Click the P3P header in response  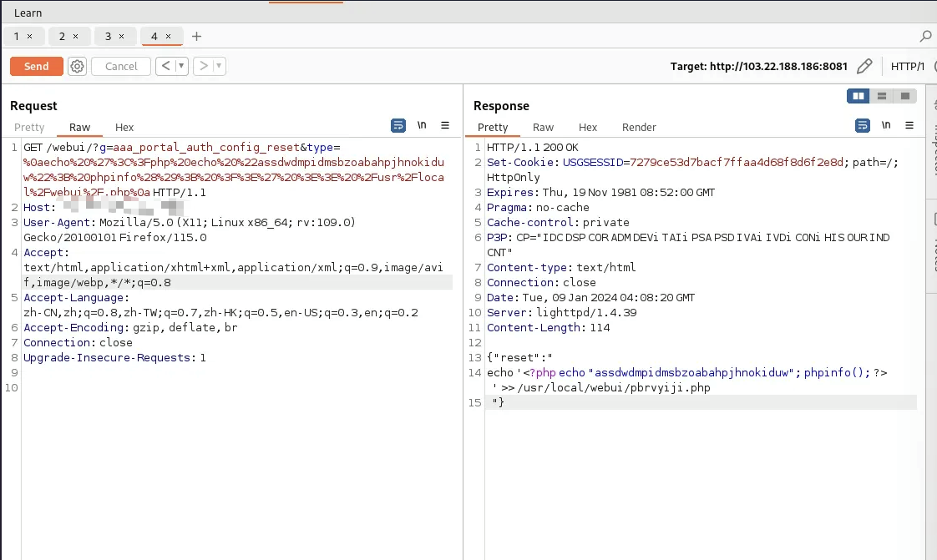click(x=688, y=245)
